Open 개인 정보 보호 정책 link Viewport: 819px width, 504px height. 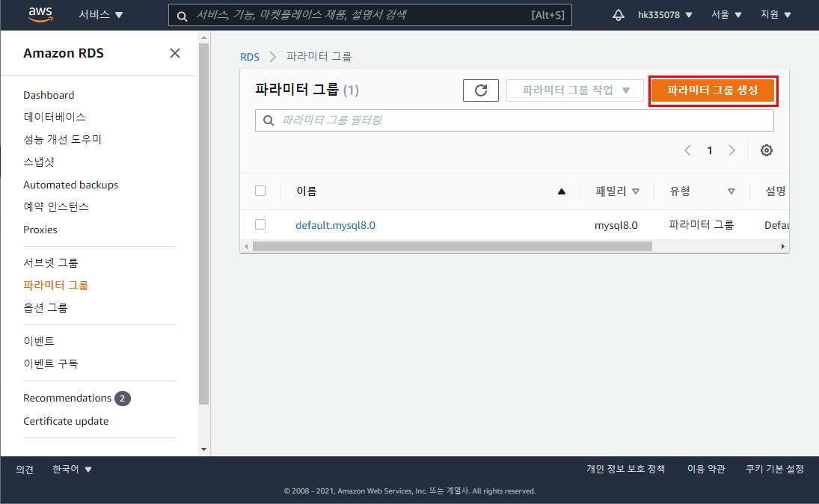[626, 469]
